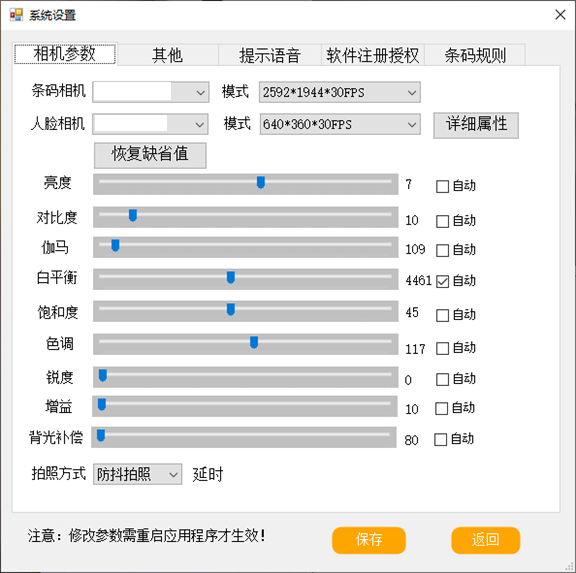The image size is (576, 573).
Task: Click the 详细属性 button
Action: [476, 125]
